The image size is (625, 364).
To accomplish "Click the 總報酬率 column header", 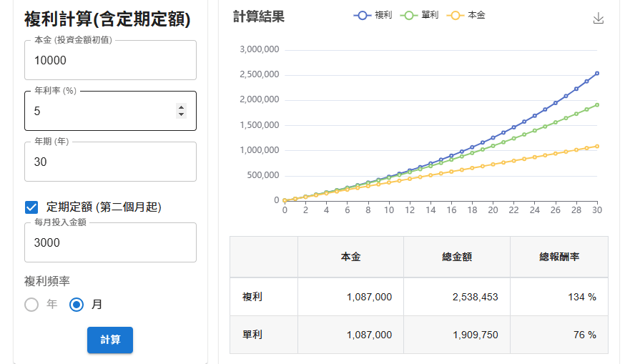I will tap(559, 257).
